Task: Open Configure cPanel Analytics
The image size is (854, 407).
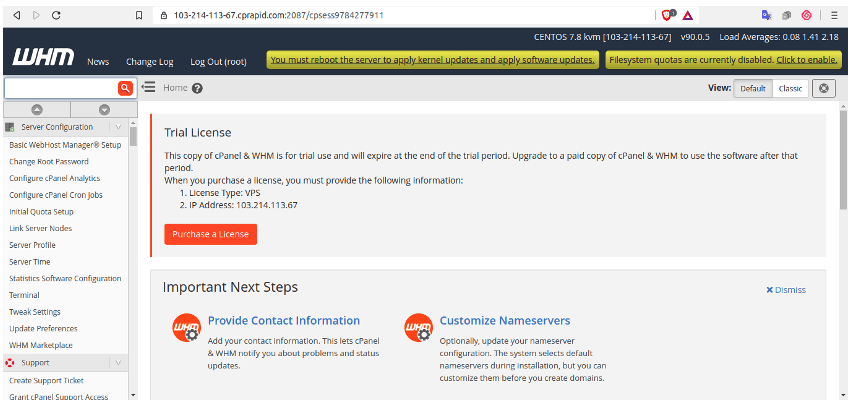Action: pos(54,178)
